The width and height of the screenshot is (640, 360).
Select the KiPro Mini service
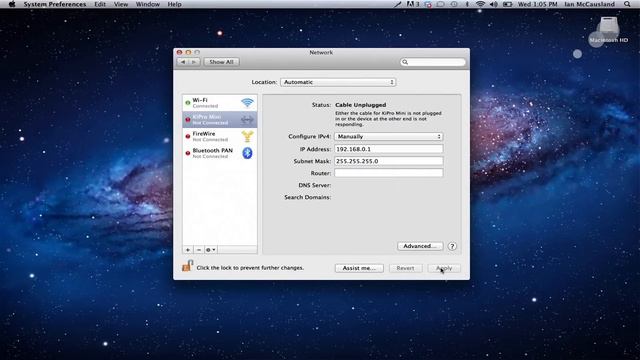[x=220, y=120]
